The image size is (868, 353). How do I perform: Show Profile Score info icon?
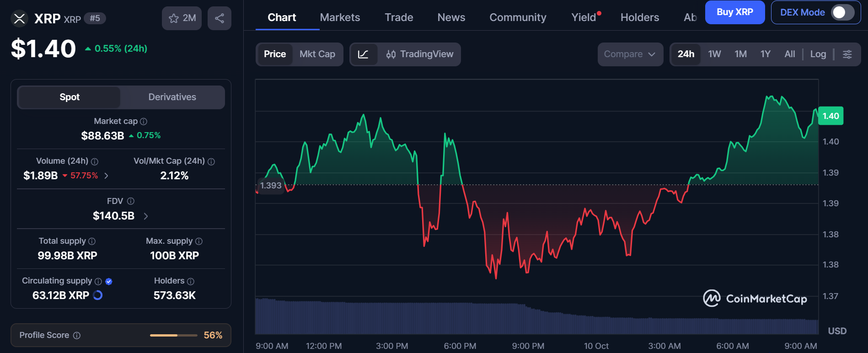77,336
